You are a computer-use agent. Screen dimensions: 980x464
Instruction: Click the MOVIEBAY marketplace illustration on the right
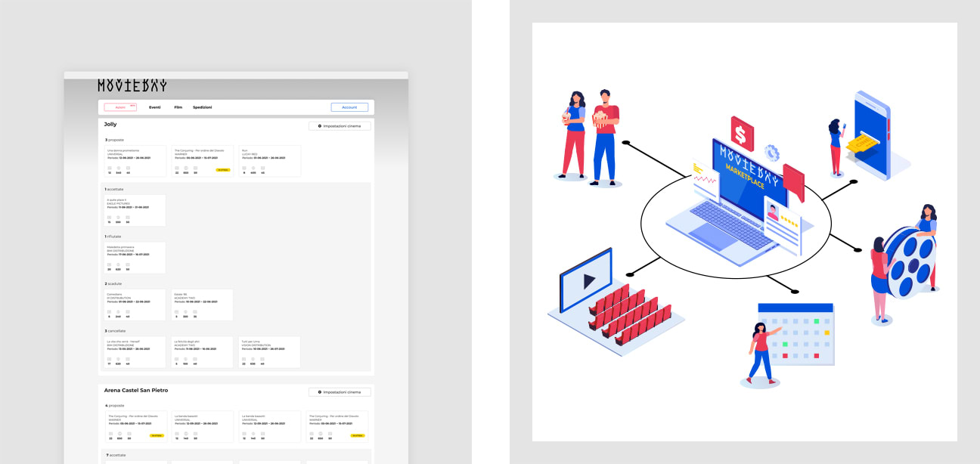point(745,232)
